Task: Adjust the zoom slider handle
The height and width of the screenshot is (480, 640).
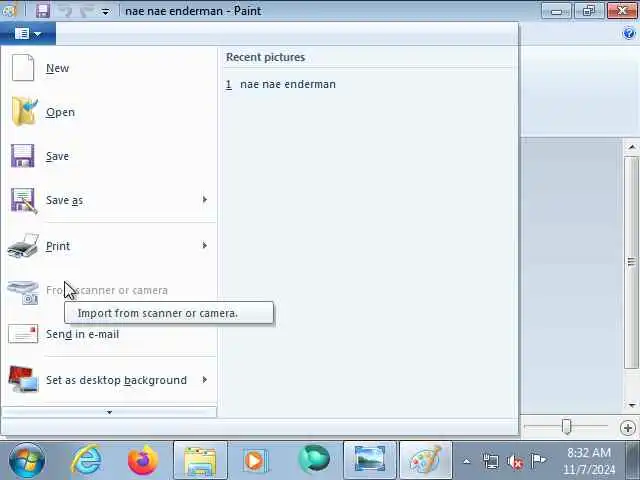Action: (x=567, y=427)
